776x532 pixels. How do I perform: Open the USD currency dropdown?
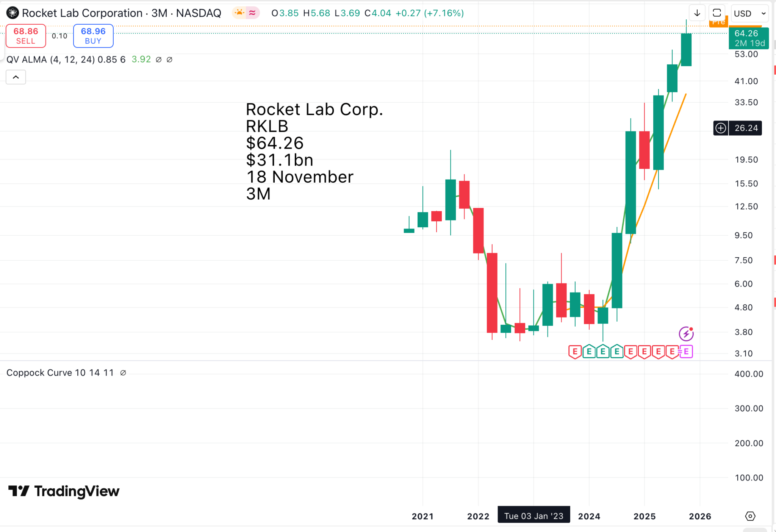tap(749, 13)
